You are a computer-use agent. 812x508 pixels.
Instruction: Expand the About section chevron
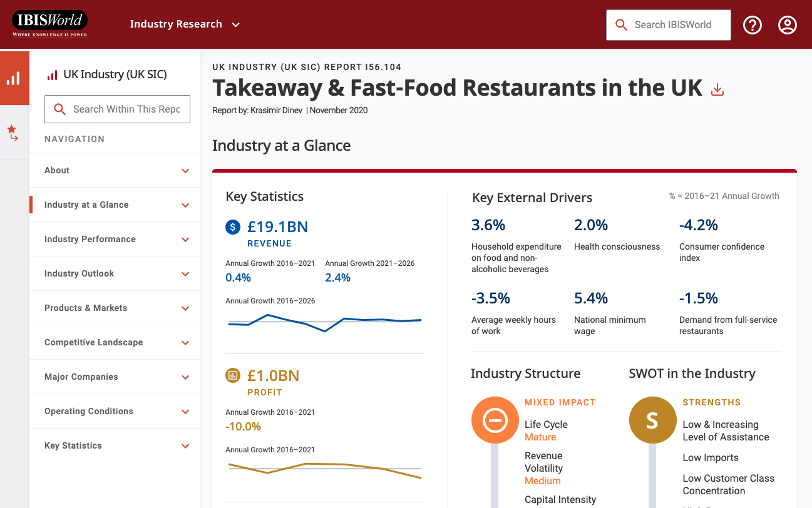[x=185, y=171]
